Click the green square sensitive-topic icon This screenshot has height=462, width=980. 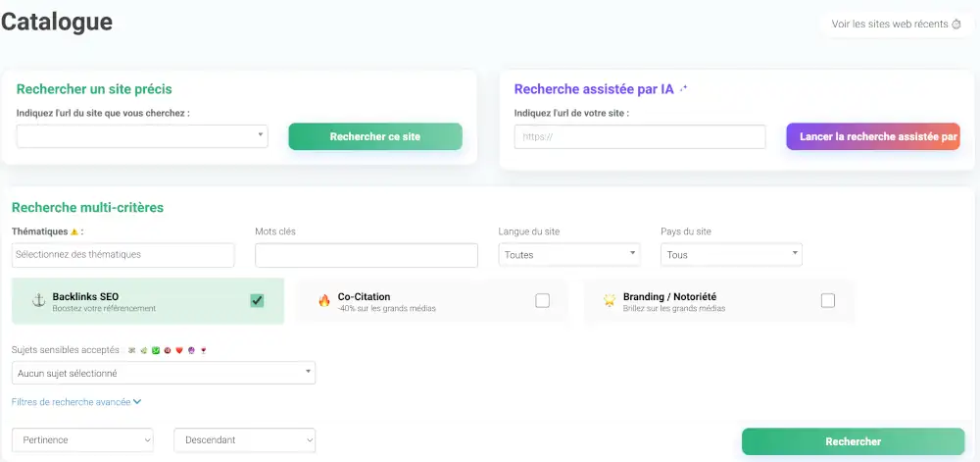pyautogui.click(x=156, y=350)
